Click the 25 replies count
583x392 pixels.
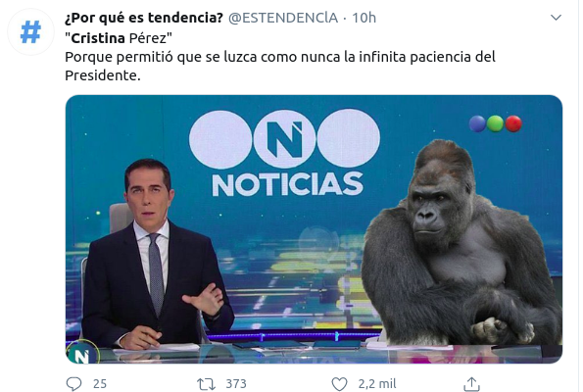100,384
